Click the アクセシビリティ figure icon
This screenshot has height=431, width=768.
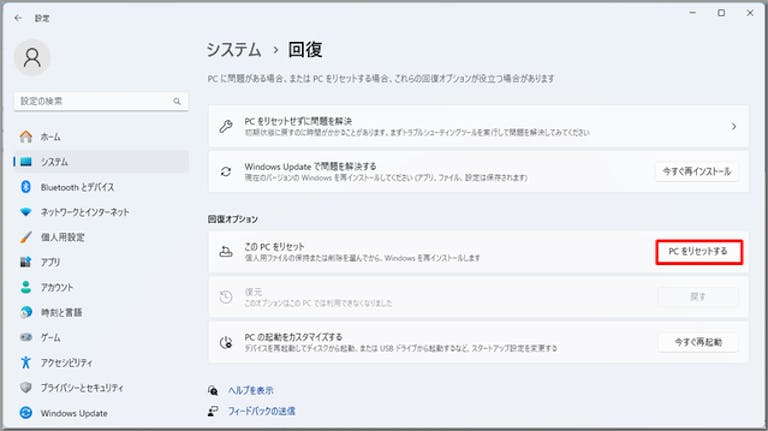[26, 362]
